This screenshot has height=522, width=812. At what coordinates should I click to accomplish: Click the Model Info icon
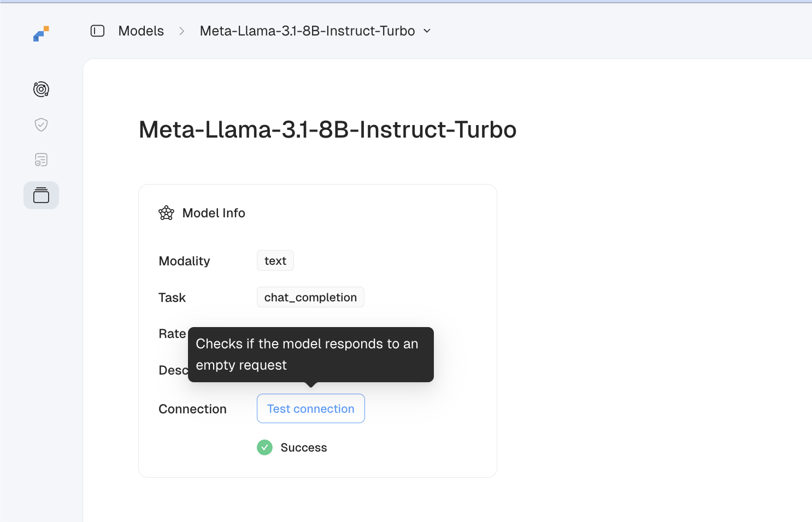[x=166, y=213]
